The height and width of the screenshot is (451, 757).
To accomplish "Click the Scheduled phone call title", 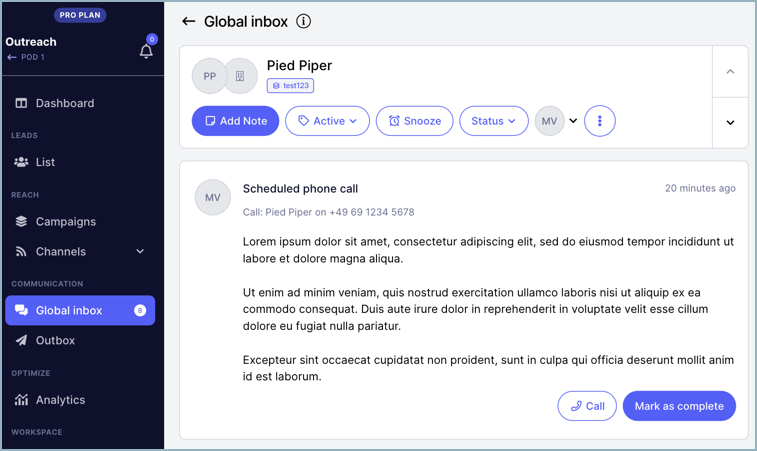I will (300, 189).
